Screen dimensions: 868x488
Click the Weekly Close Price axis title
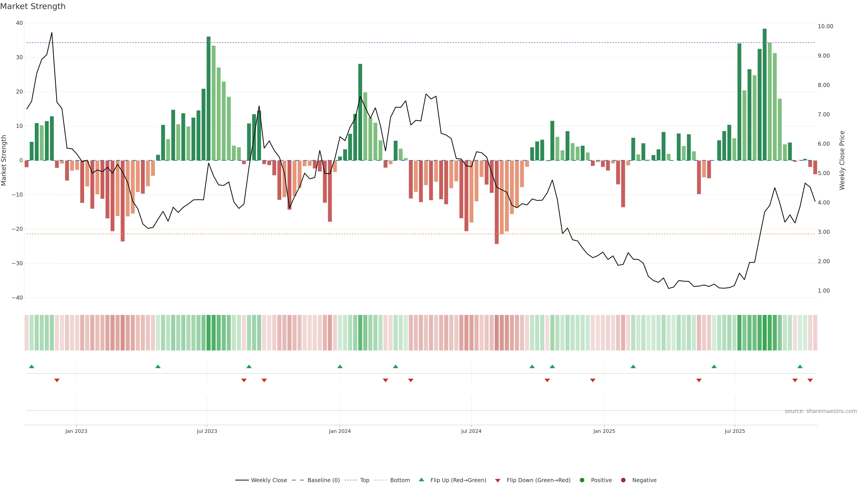click(842, 160)
